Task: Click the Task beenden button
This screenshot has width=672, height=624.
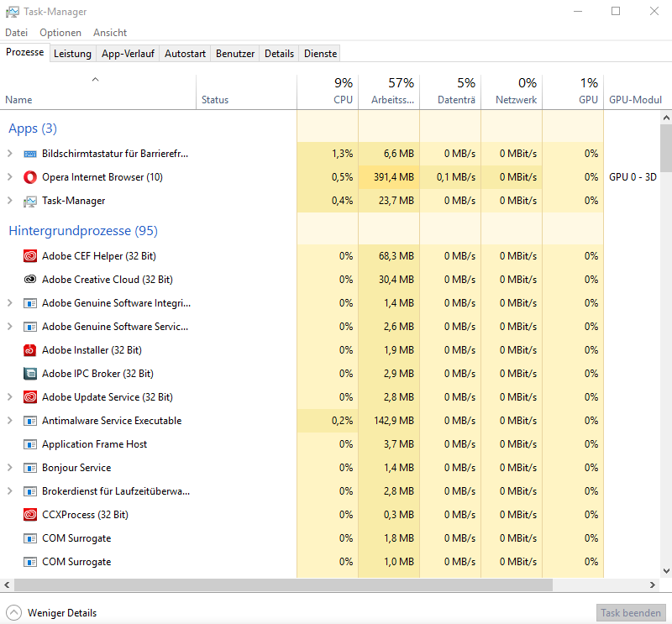Action: [x=631, y=613]
